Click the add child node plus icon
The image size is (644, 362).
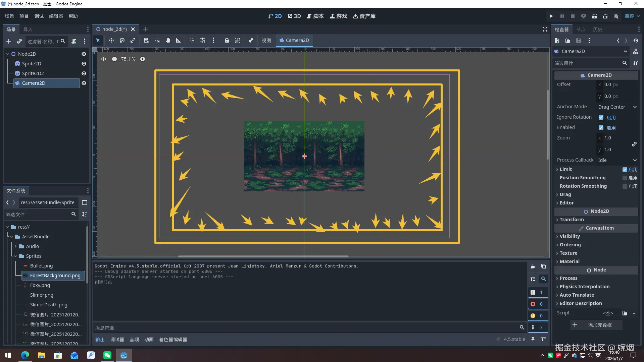click(x=9, y=41)
